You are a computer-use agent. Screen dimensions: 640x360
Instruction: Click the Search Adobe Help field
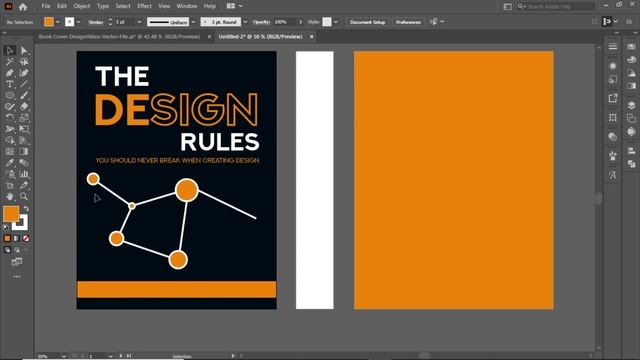click(558, 7)
